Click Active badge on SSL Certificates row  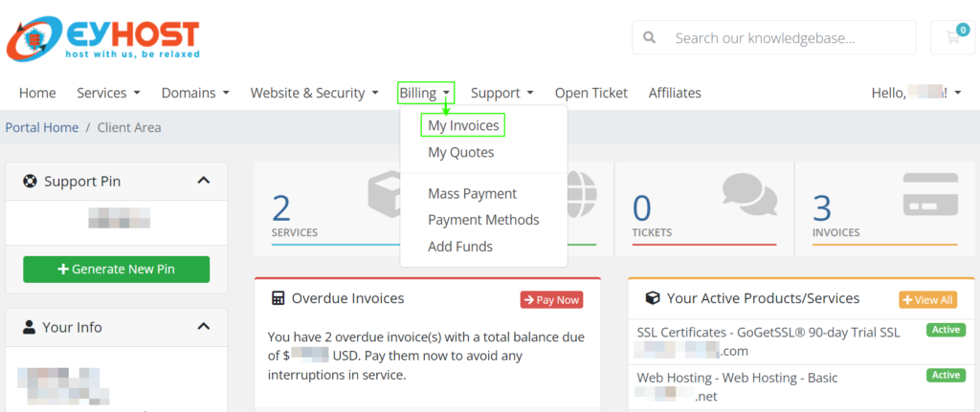click(x=946, y=330)
